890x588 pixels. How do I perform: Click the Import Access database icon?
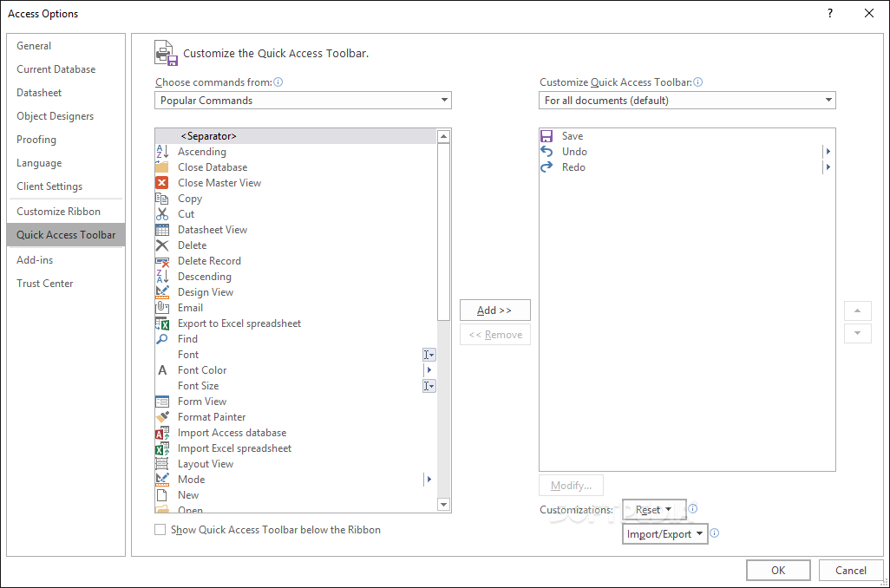(x=162, y=433)
